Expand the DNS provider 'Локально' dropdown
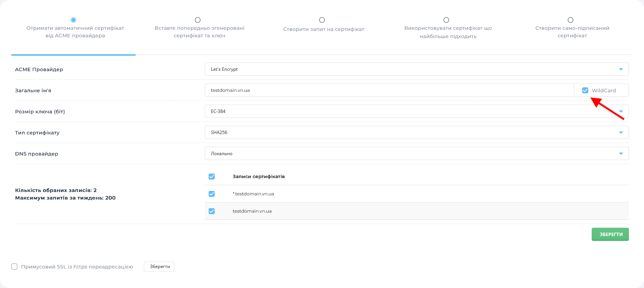The width and height of the screenshot is (644, 288). pyautogui.click(x=417, y=154)
